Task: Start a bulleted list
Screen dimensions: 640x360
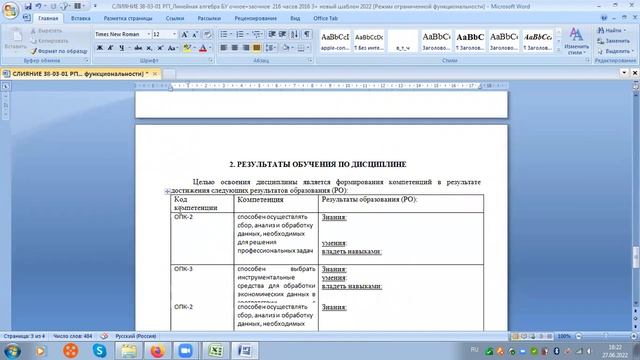Action: [x=224, y=34]
